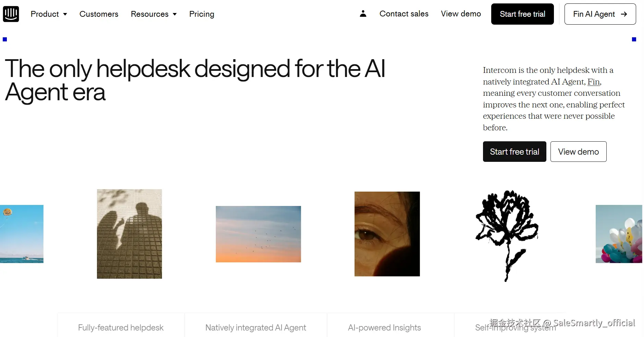Expand the Product dropdown menu
The width and height of the screenshot is (644, 337).
[49, 14]
